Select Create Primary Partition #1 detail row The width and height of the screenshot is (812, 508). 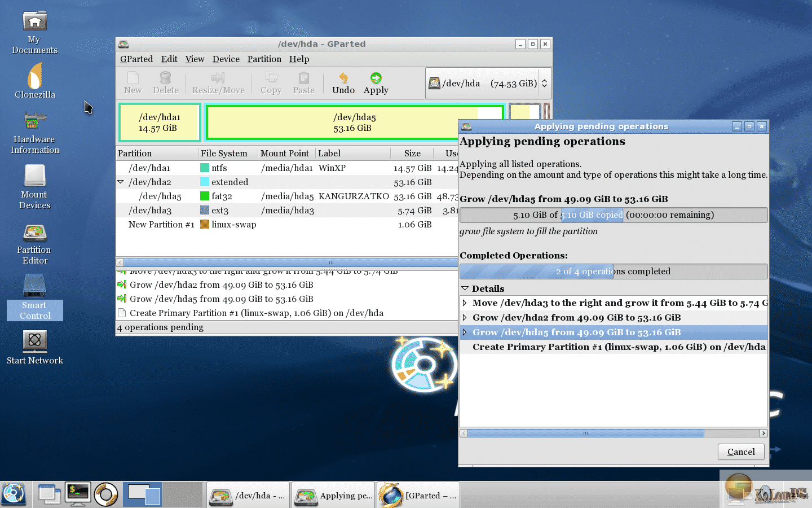click(614, 347)
